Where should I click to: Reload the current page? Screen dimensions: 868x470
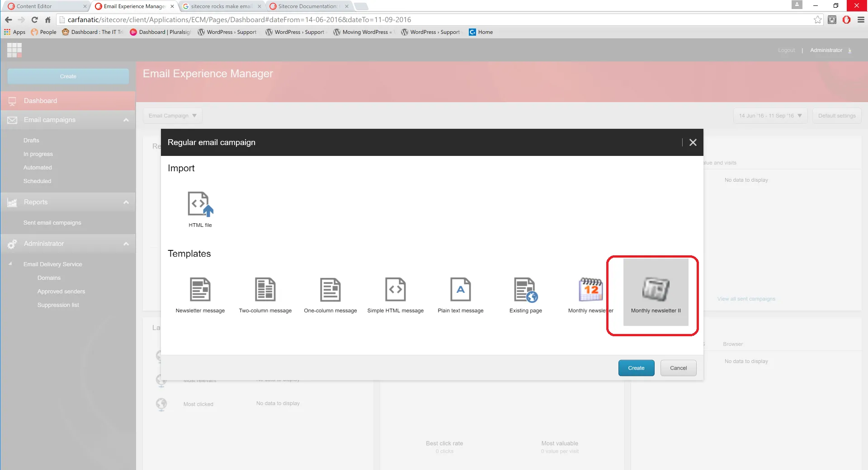[34, 19]
